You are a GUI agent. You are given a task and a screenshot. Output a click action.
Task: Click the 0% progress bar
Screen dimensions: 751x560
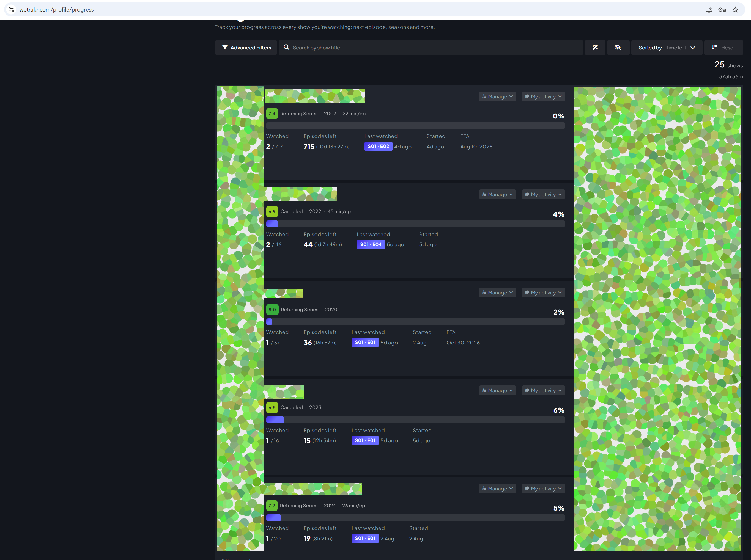[x=416, y=126]
